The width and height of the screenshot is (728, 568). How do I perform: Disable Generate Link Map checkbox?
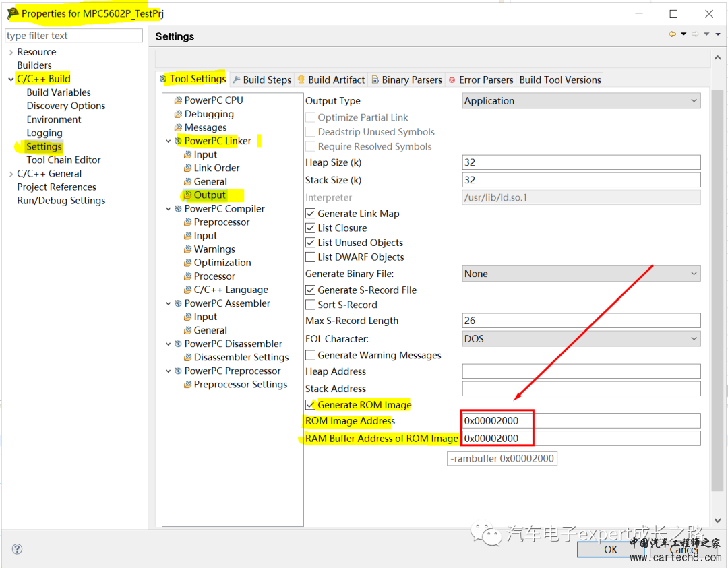[x=311, y=214]
